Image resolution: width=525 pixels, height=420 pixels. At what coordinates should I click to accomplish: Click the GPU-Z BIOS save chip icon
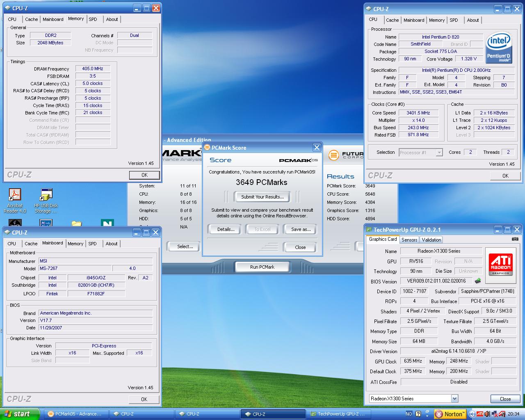pos(478,281)
